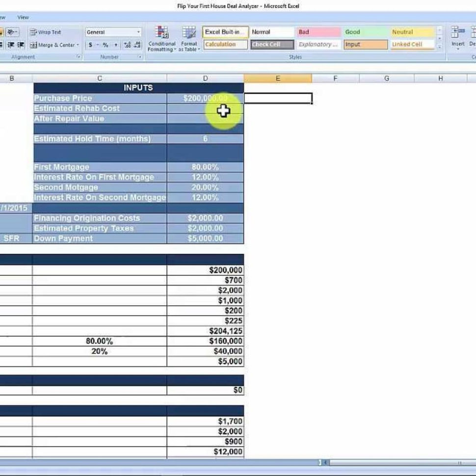This screenshot has width=476, height=476.
Task: Select the $160,000 cell
Action: click(x=205, y=341)
